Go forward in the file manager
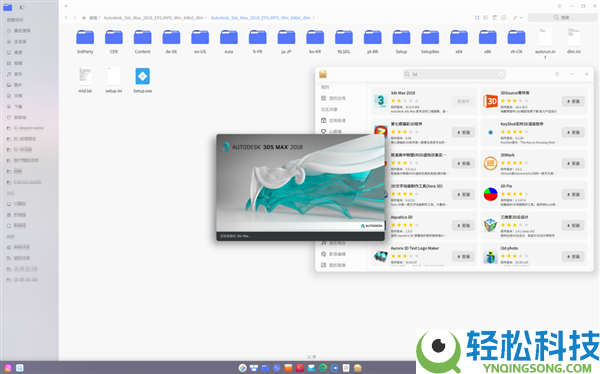600x374 pixels. click(x=75, y=18)
